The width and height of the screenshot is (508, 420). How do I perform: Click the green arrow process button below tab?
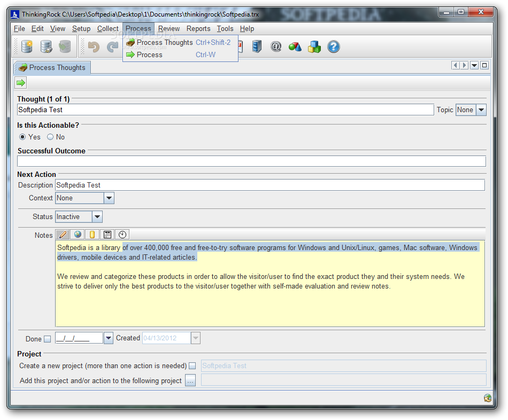[x=21, y=83]
